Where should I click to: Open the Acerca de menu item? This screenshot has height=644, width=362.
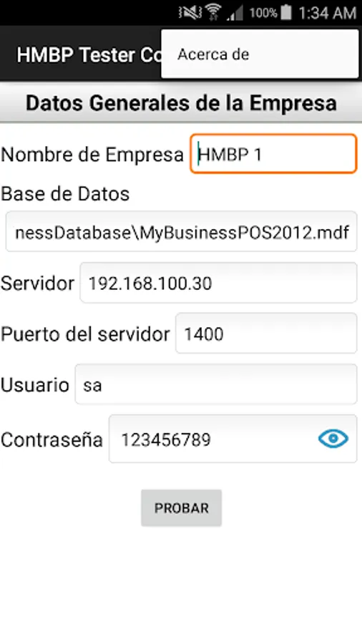click(260, 54)
